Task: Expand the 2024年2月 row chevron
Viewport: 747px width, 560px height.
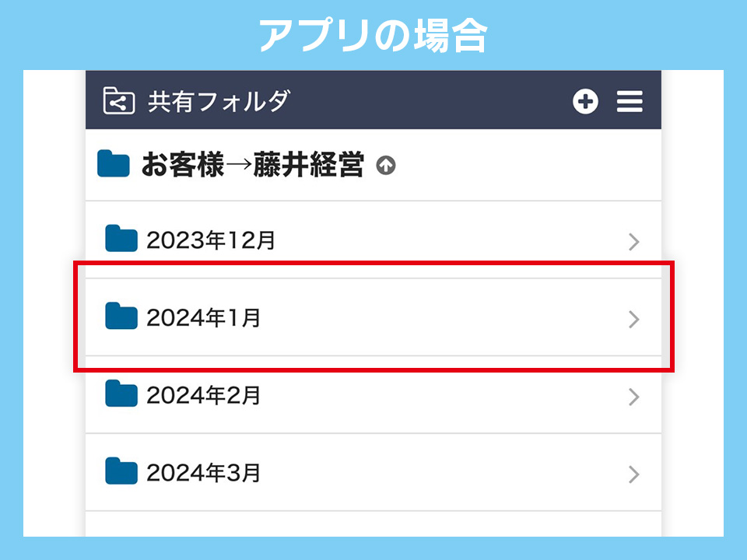Action: point(633,397)
